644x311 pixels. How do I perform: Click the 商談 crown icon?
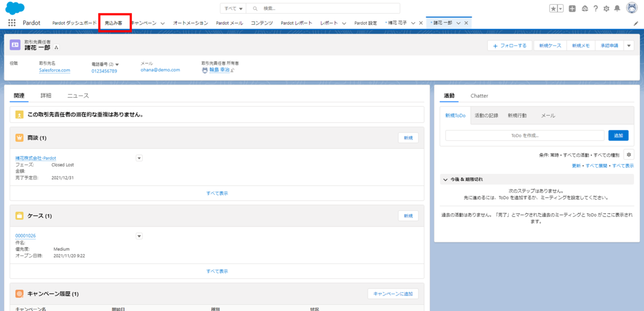tap(19, 138)
